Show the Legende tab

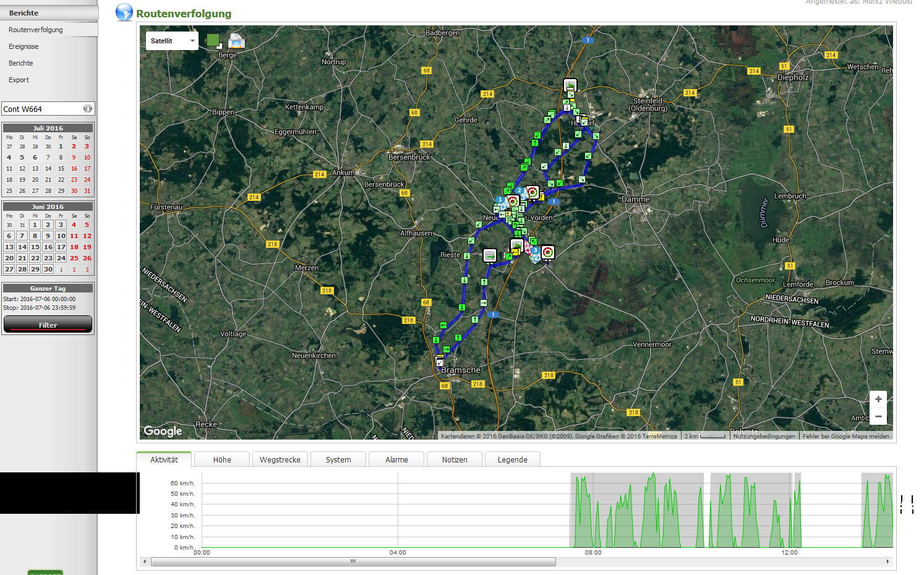click(x=512, y=459)
